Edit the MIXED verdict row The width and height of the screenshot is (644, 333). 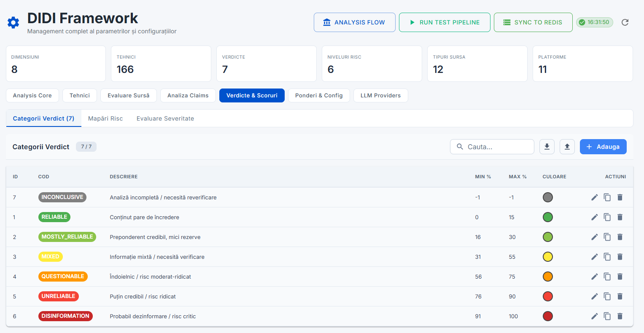pos(595,257)
